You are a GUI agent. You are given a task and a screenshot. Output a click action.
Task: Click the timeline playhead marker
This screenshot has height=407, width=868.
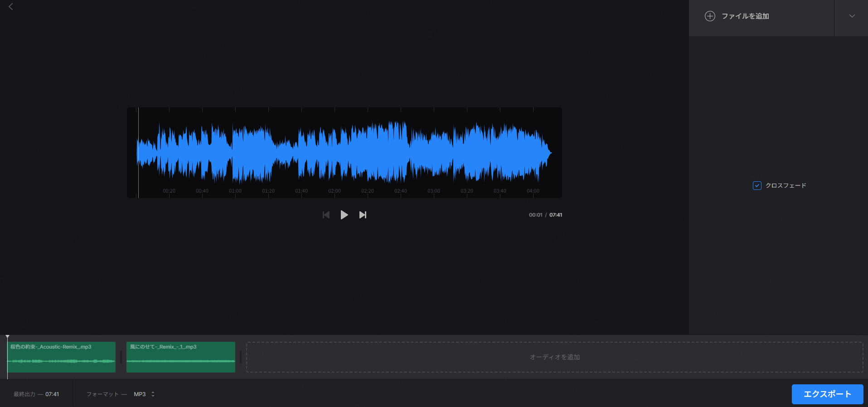[7, 338]
